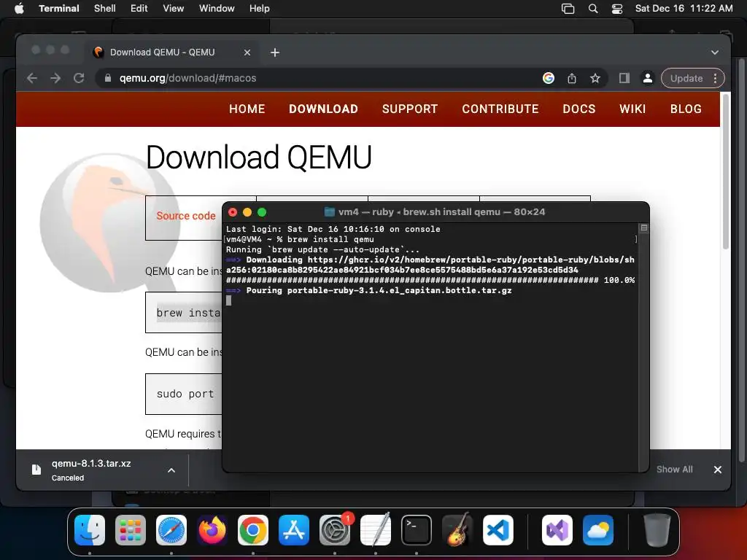Open the DOCS nav link
Screen dimensions: 747x560
pos(578,109)
